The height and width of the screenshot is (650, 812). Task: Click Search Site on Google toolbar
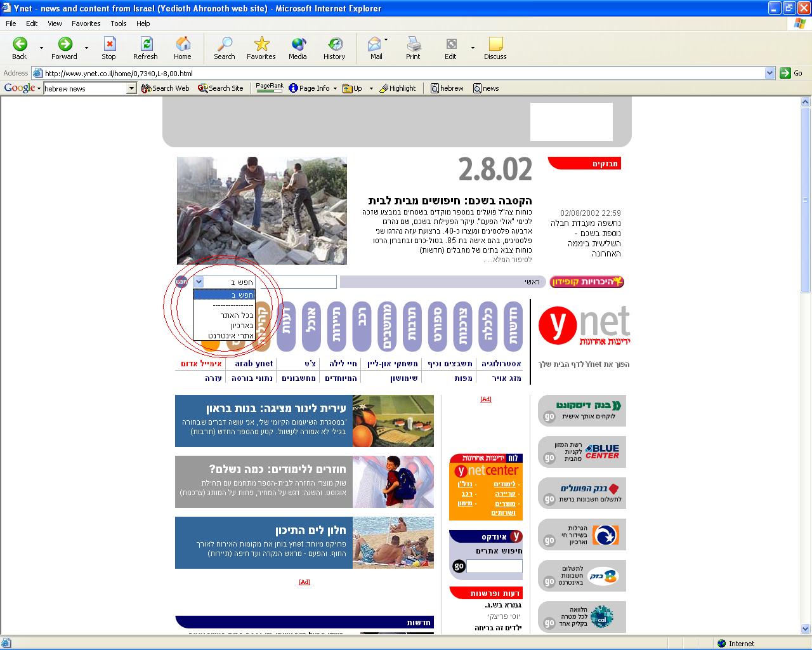(x=221, y=88)
